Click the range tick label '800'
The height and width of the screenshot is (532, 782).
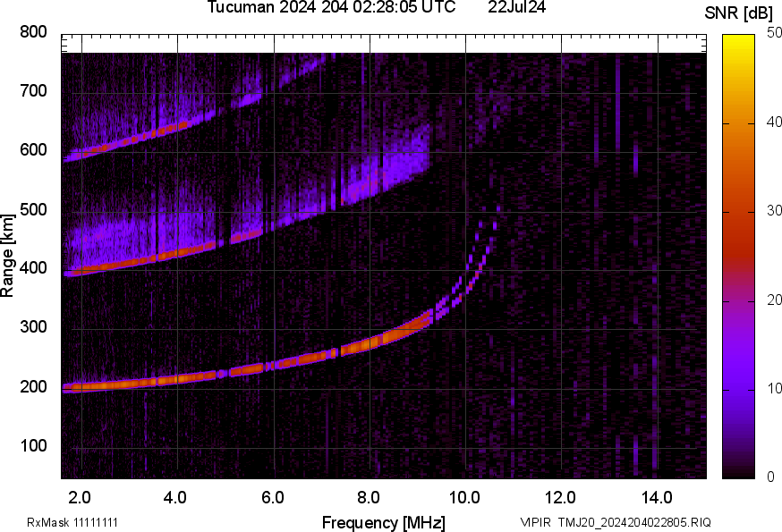pyautogui.click(x=33, y=32)
